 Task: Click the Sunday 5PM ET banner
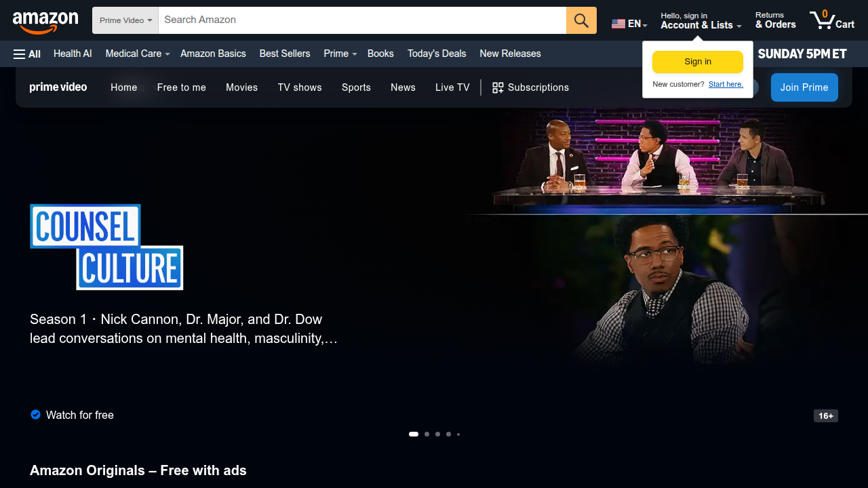802,54
